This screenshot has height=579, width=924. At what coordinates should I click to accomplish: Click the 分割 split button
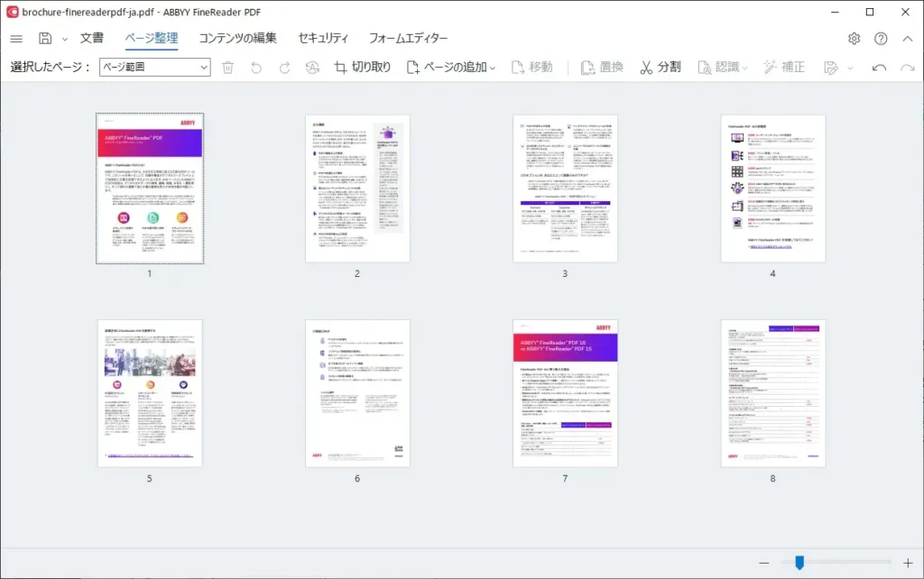point(661,67)
